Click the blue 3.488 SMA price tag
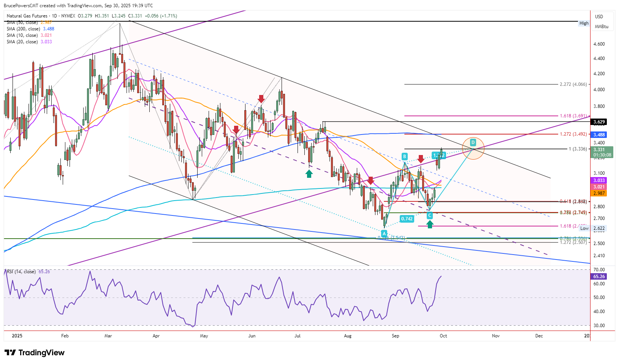 [x=599, y=135]
